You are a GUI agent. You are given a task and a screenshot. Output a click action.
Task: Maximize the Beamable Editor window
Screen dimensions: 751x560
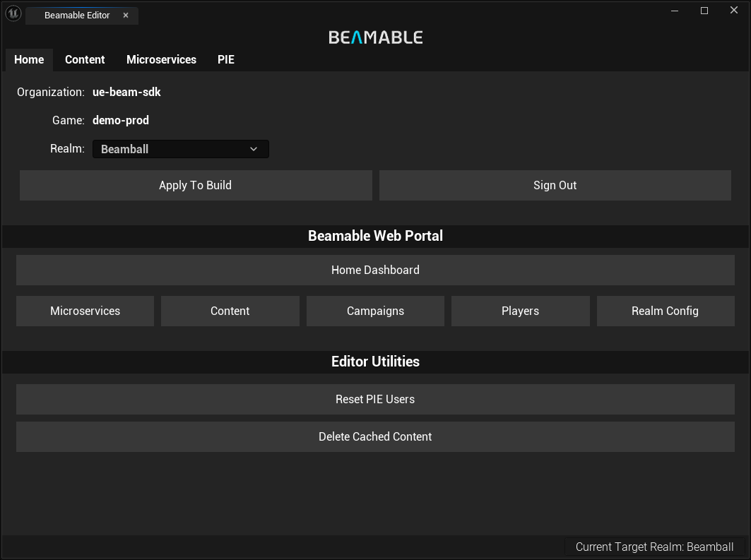[704, 11]
